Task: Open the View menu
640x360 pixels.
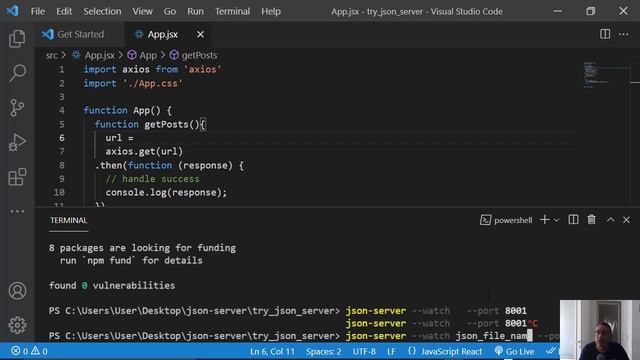Action: point(142,11)
